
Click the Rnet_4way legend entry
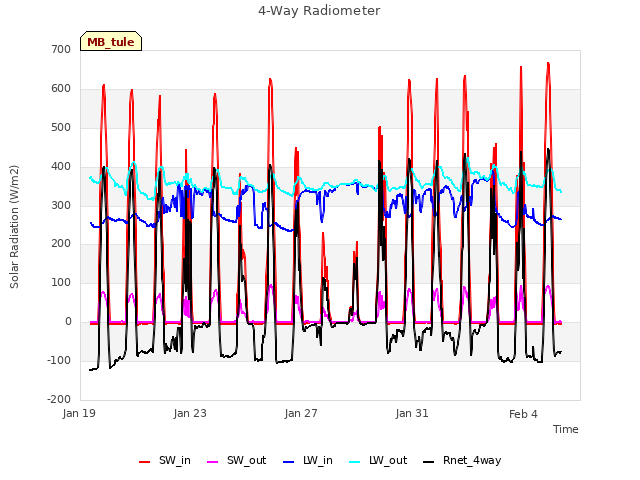(462, 460)
